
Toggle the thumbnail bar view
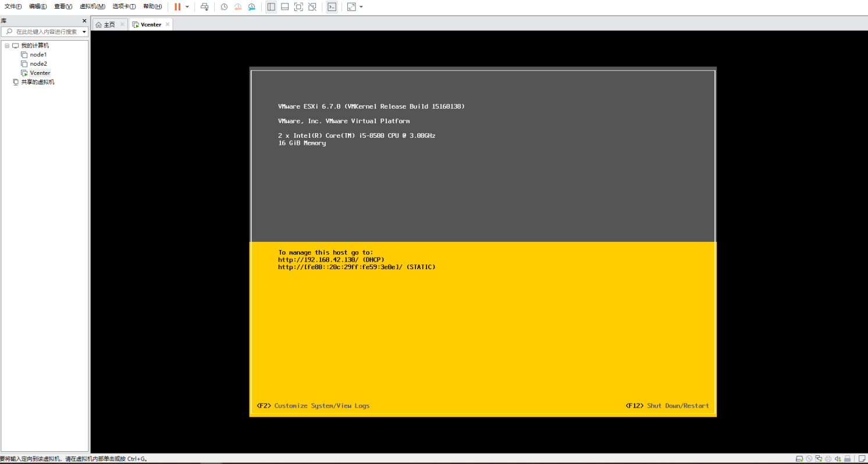(285, 7)
